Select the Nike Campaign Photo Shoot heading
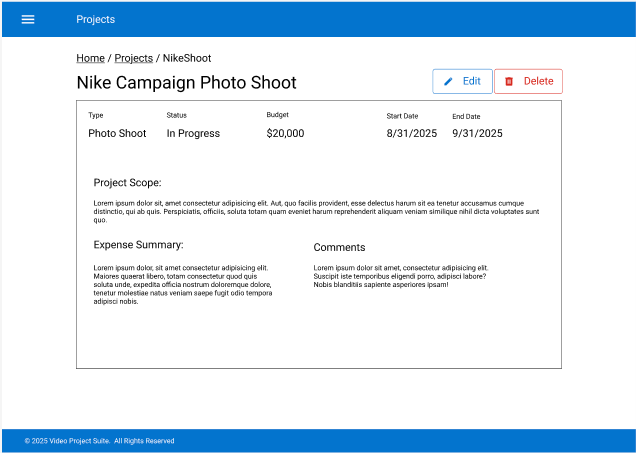The width and height of the screenshot is (636, 453). pyautogui.click(x=187, y=82)
